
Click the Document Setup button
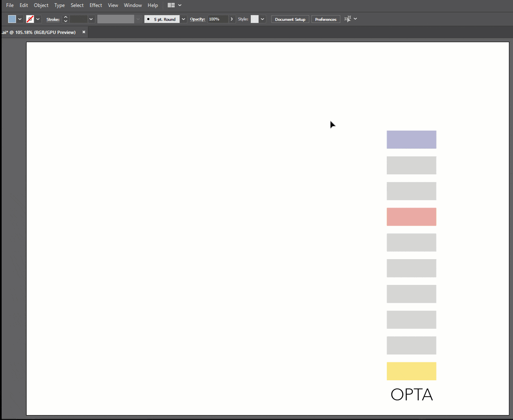coord(290,19)
